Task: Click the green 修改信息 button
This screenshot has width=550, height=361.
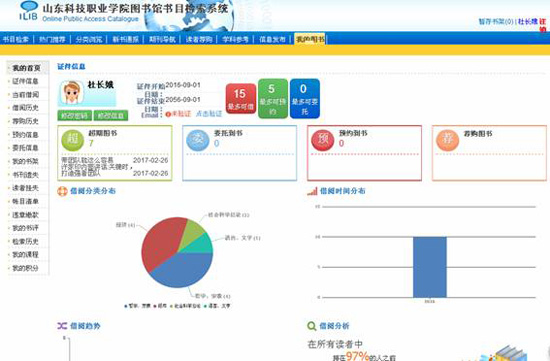Action: pyautogui.click(x=111, y=115)
